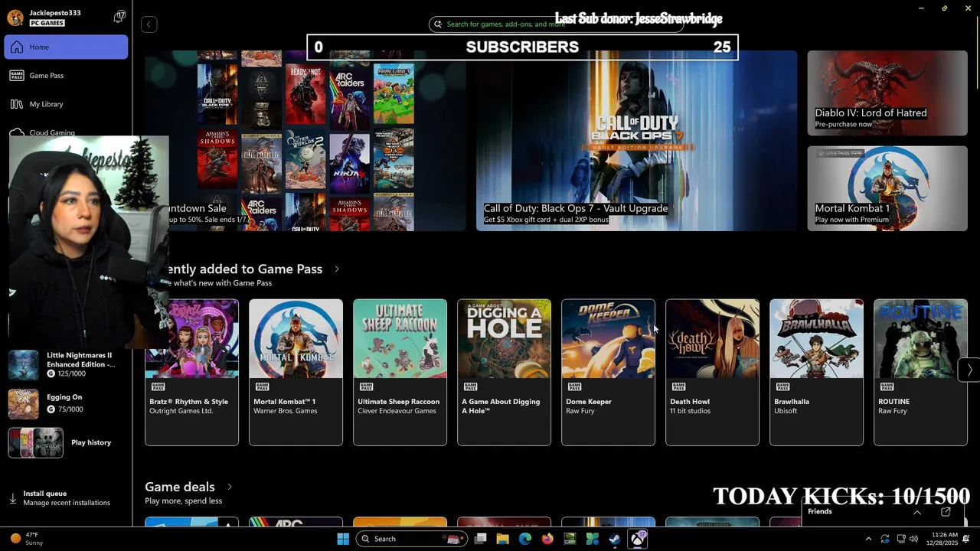980x551 pixels.
Task: Open File Explorer from taskbar
Action: pyautogui.click(x=502, y=539)
